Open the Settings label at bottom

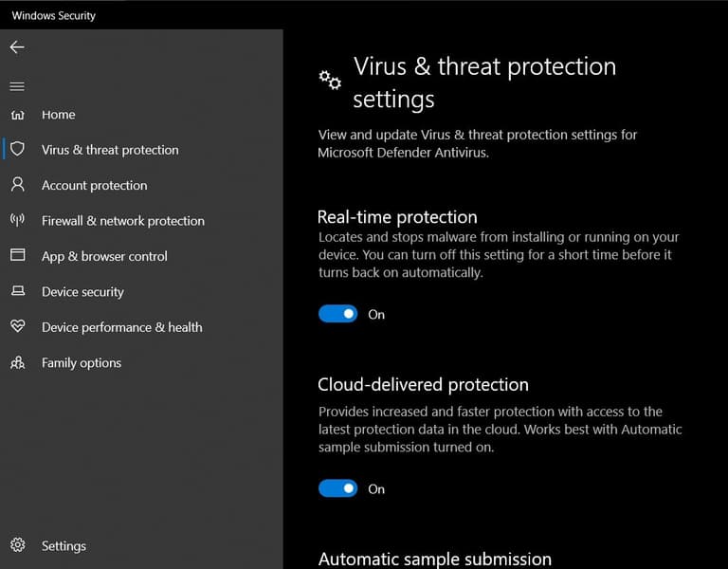click(64, 546)
